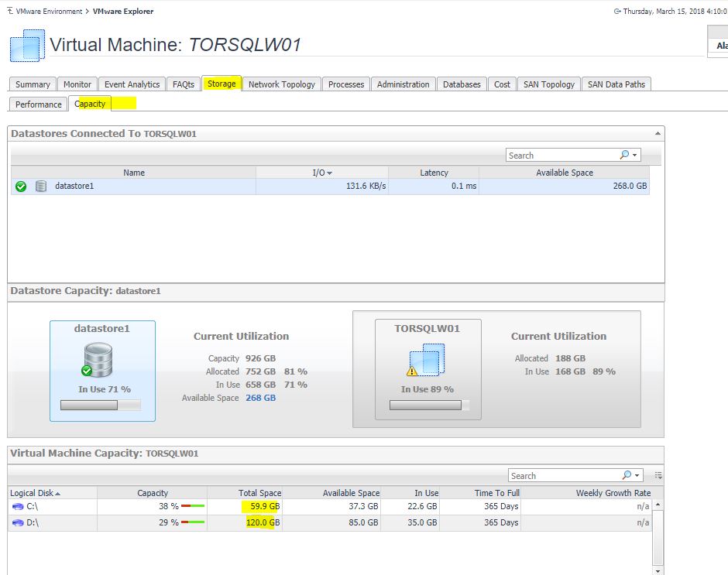The width and height of the screenshot is (728, 575).
Task: Click the VM Capacity table scroll-down arrow
Action: (658, 571)
